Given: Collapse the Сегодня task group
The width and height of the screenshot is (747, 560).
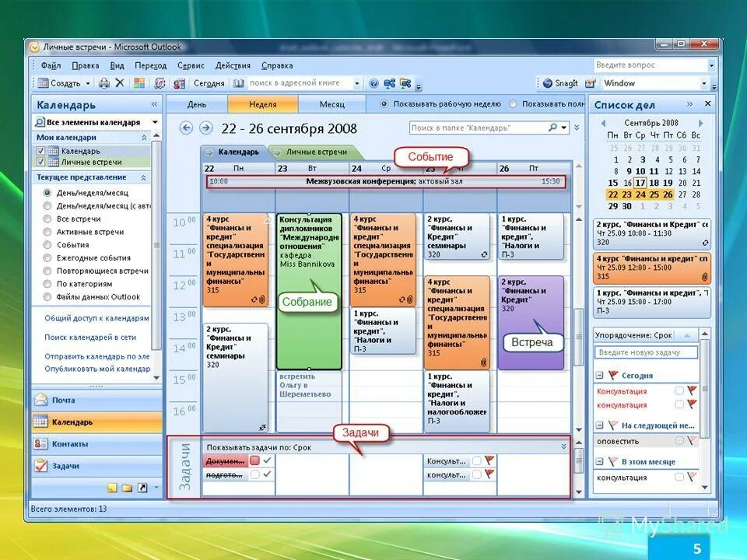Looking at the screenshot, I should [600, 375].
